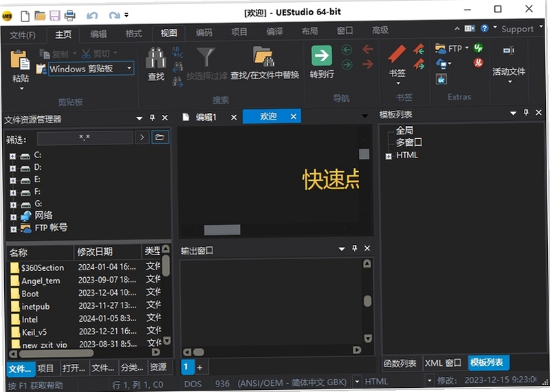Click the welcome page horizontal scrollbar thumb
This screenshot has width=550, height=392.
click(222, 230)
